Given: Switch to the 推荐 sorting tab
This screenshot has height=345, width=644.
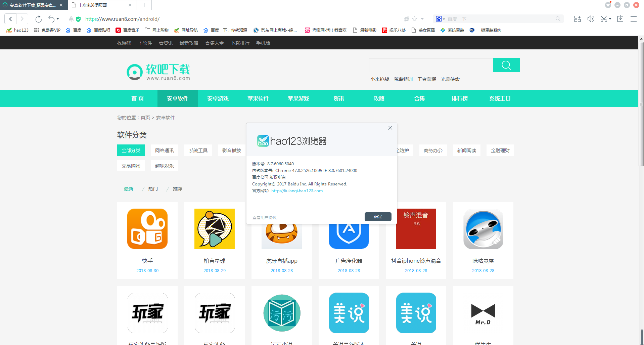Looking at the screenshot, I should pyautogui.click(x=178, y=189).
